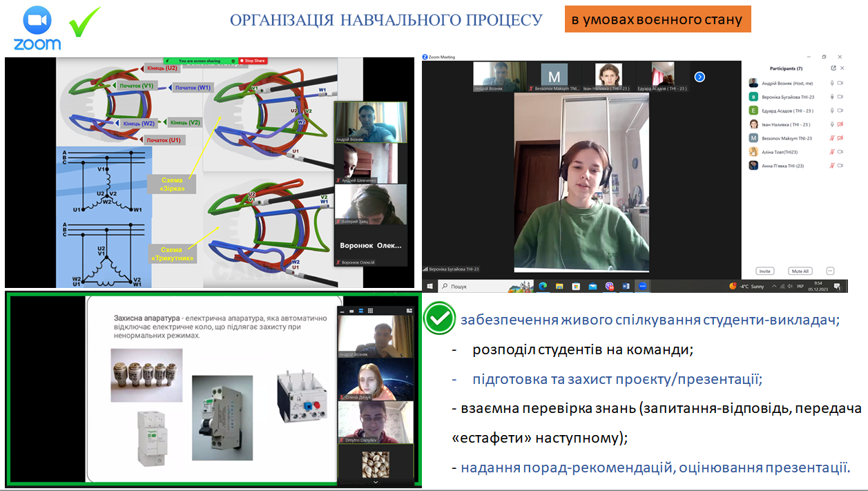The height and width of the screenshot is (491, 868).
Task: Click the shield icon on the screen sharing bar
Action: click(x=233, y=61)
